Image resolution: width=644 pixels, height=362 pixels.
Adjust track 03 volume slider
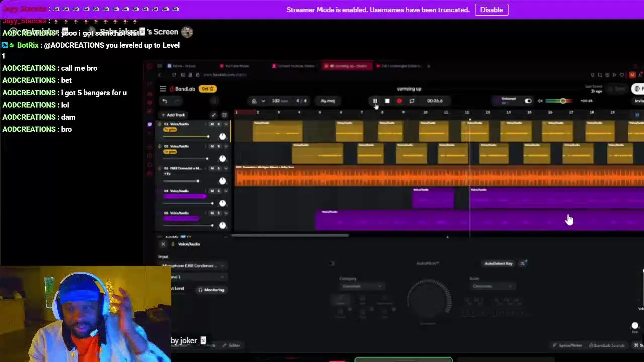tap(186, 181)
